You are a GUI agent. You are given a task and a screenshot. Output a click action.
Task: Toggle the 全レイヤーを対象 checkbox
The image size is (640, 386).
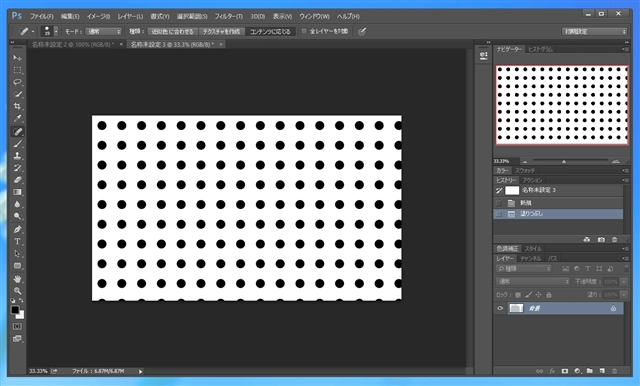click(304, 31)
